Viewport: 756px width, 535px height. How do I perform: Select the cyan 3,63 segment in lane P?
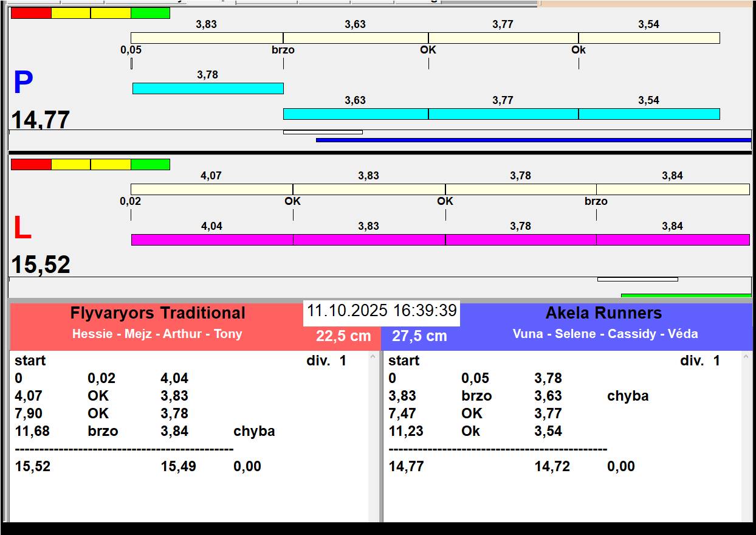(356, 114)
